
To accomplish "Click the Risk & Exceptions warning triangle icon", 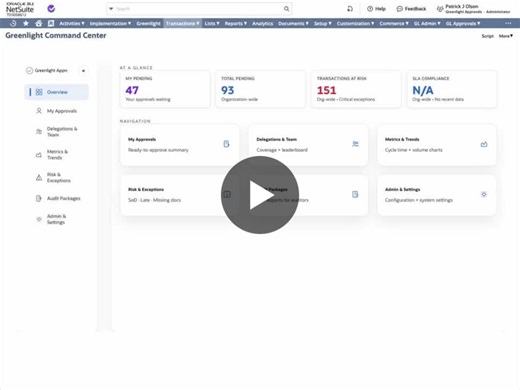I will point(39,177).
